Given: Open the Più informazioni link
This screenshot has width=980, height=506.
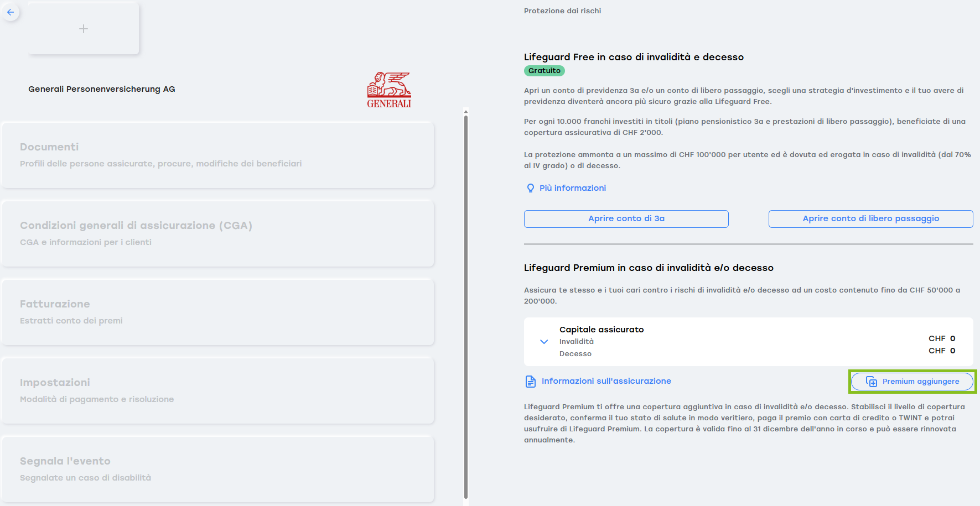Looking at the screenshot, I should (x=573, y=188).
